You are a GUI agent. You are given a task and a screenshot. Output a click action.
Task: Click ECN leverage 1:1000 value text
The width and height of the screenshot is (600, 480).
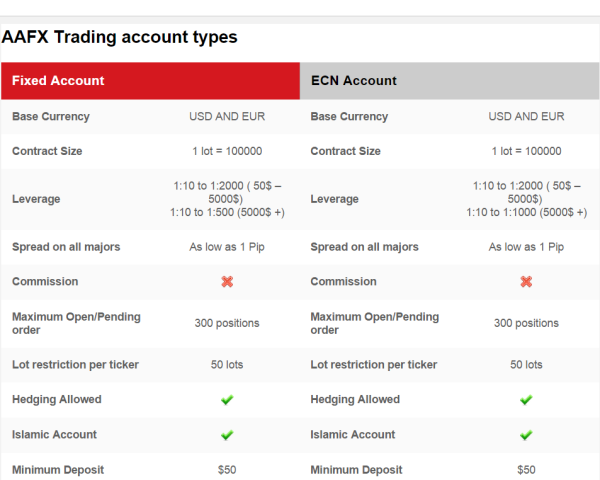527,212
